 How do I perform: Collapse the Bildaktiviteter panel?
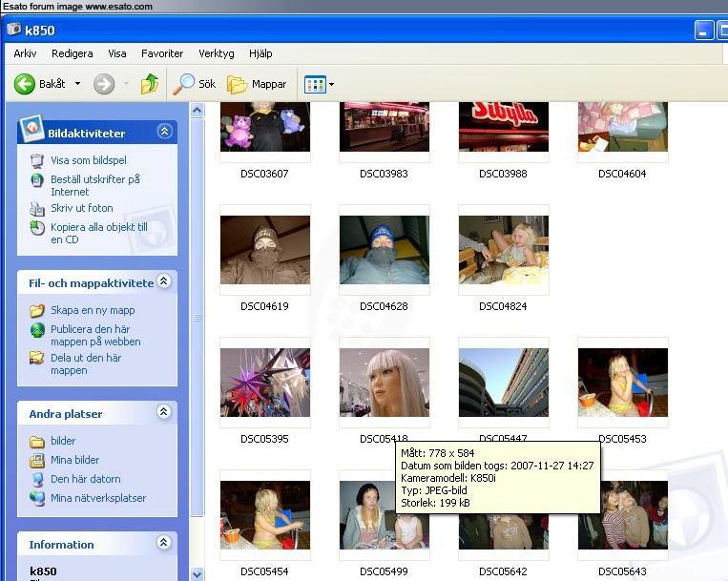click(164, 132)
